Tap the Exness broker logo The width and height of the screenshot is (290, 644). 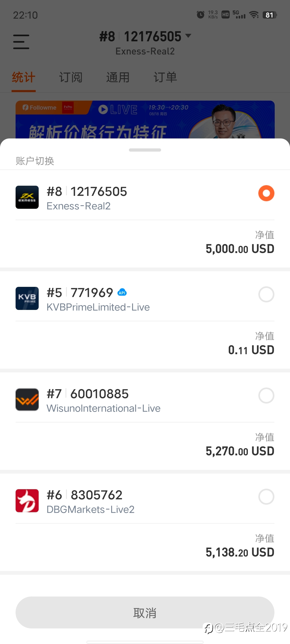27,197
